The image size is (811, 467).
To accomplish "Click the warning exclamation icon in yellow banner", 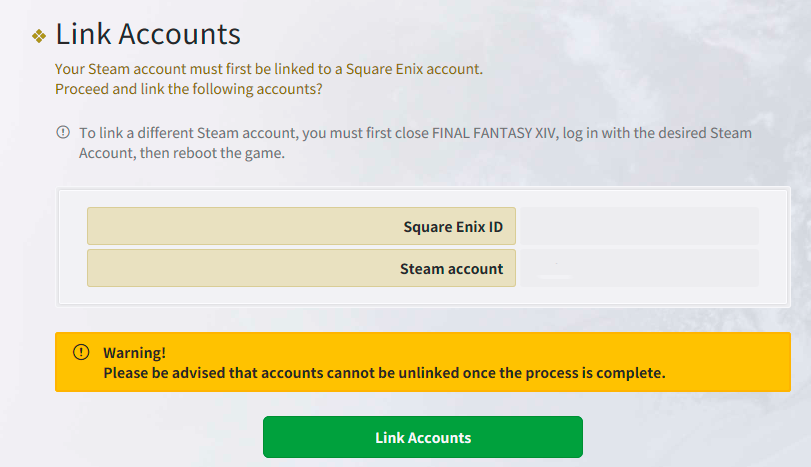I will coord(81,353).
